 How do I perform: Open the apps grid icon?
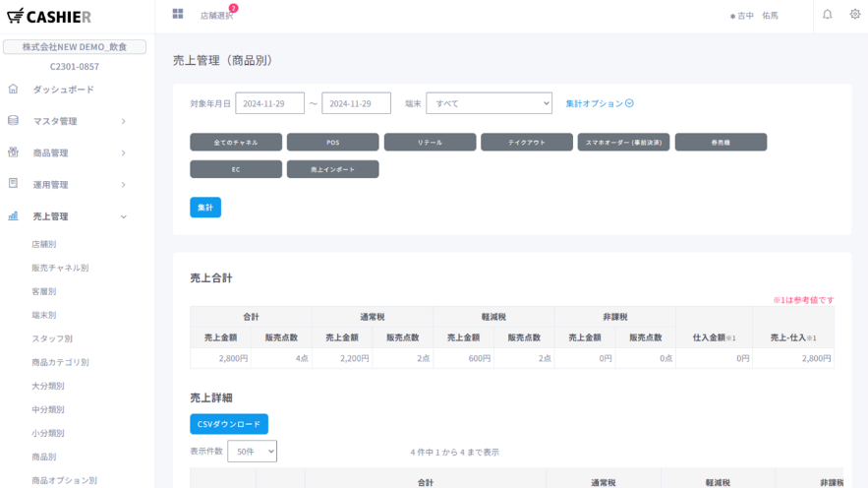pos(178,14)
